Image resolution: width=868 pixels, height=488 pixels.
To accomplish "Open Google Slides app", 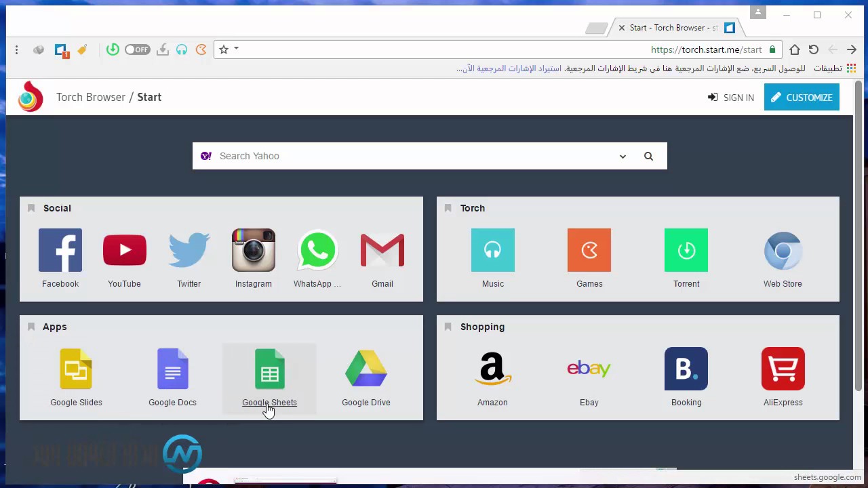I will pyautogui.click(x=76, y=377).
